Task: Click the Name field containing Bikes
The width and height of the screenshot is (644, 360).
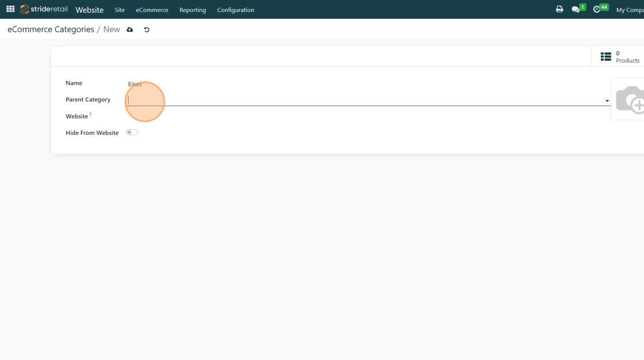Action: coord(368,84)
